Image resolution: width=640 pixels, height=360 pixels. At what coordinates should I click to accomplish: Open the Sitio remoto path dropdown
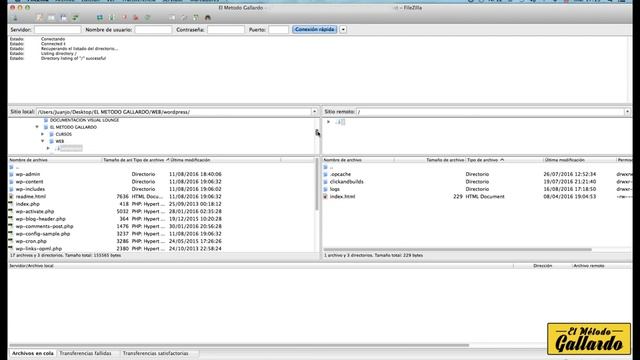tap(627, 112)
